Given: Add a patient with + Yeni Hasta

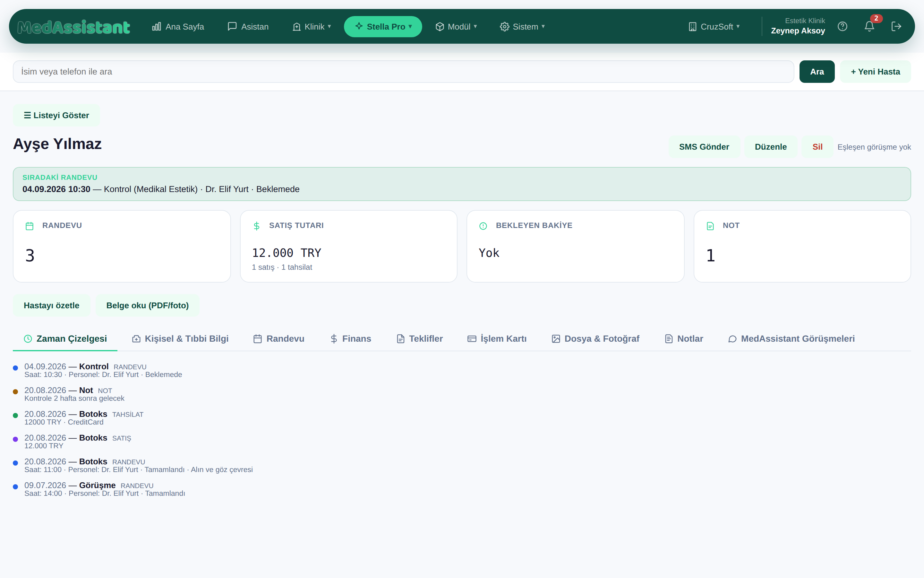Looking at the screenshot, I should [x=875, y=72].
